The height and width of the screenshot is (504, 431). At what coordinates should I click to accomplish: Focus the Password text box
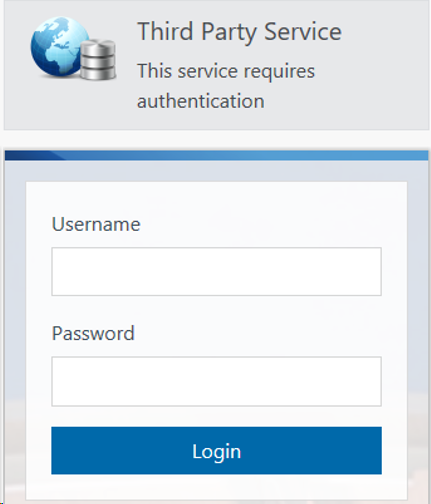tap(216, 381)
